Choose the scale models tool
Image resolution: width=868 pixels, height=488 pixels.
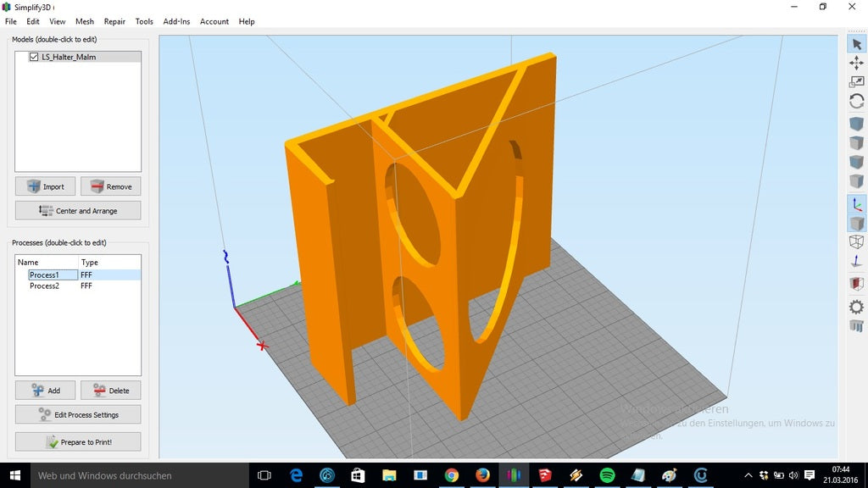pos(856,81)
